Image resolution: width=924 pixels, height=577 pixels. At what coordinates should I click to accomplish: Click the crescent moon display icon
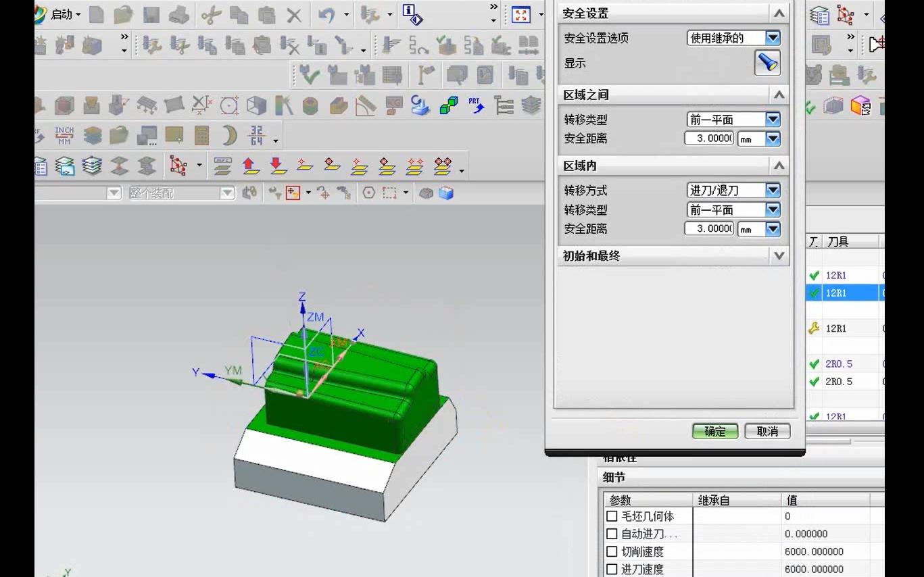[230, 135]
